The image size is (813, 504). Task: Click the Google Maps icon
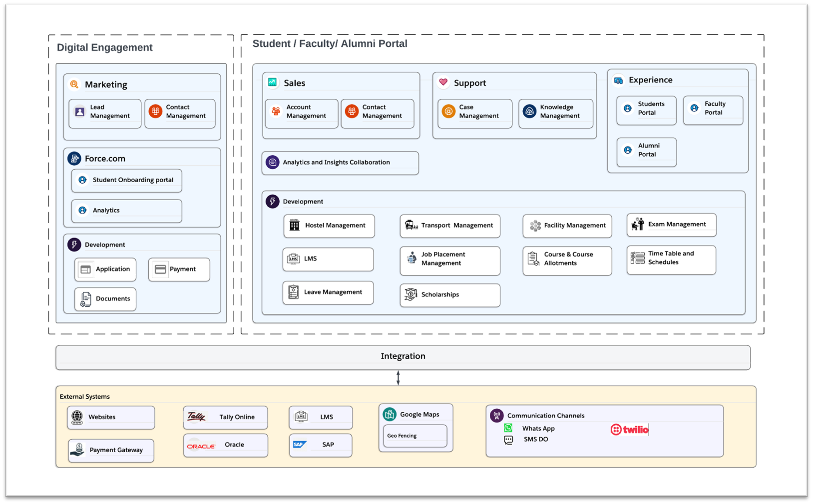(x=390, y=414)
